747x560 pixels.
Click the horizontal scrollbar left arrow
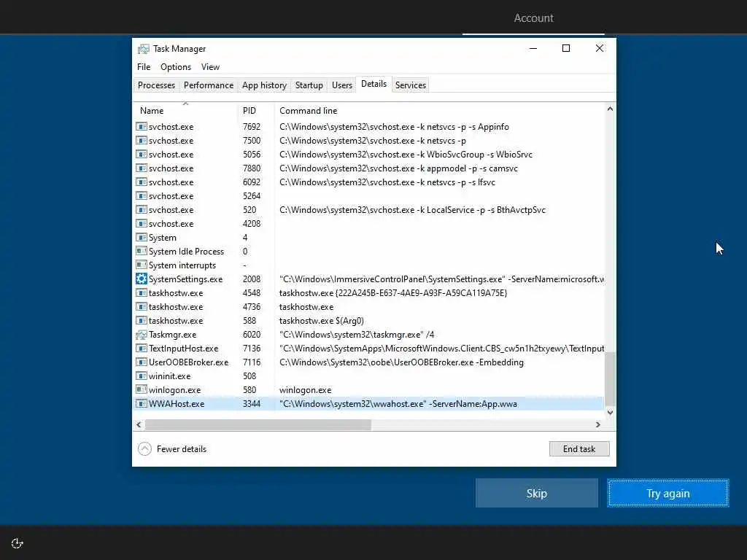139,425
